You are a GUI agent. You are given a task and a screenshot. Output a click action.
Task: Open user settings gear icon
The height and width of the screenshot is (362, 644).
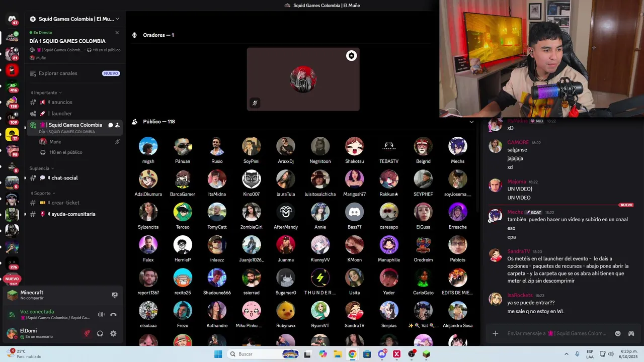[x=113, y=333]
